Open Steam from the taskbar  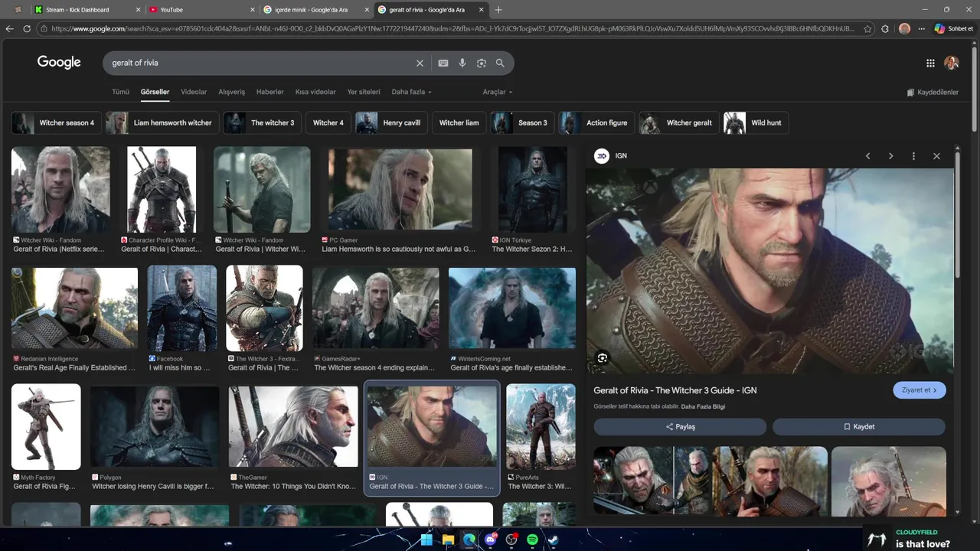click(x=553, y=540)
